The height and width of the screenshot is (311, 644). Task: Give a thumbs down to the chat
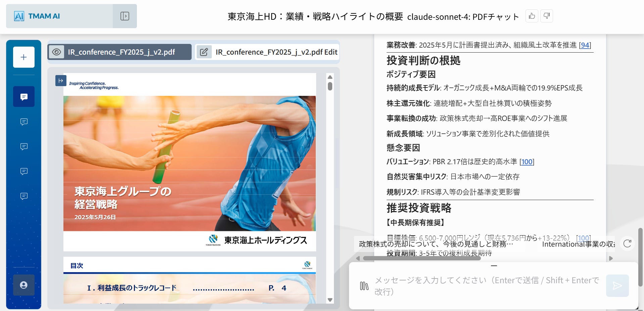click(x=547, y=16)
